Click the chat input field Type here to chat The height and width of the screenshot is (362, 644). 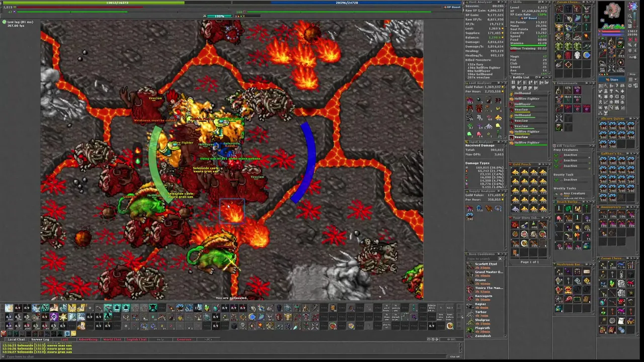click(226, 356)
